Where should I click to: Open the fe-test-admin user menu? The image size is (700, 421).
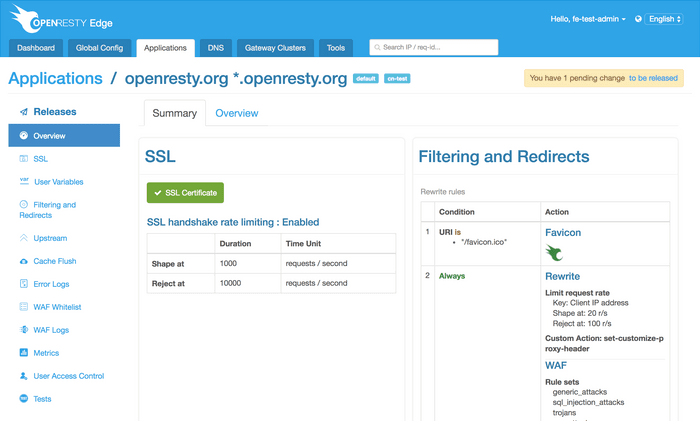[x=588, y=19]
